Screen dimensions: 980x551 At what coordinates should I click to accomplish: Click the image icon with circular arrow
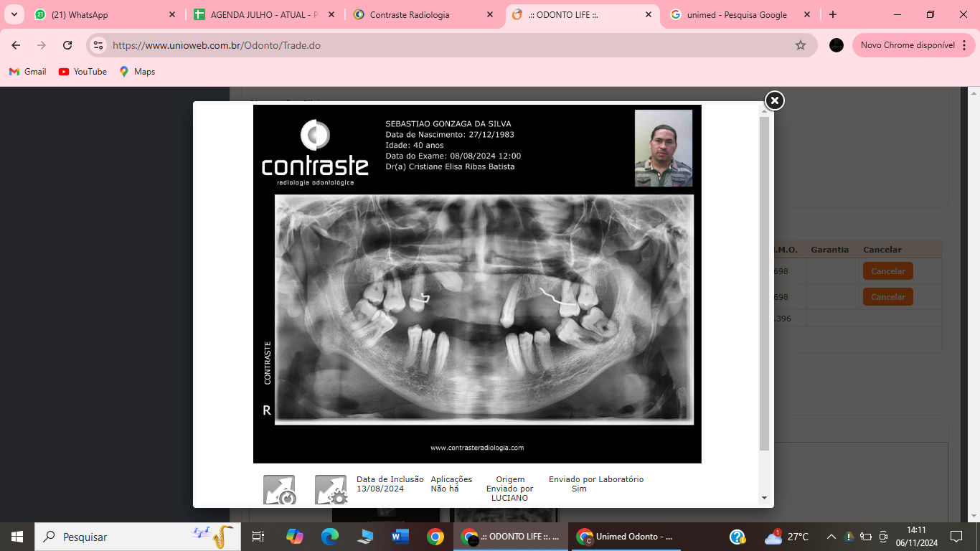pyautogui.click(x=279, y=490)
